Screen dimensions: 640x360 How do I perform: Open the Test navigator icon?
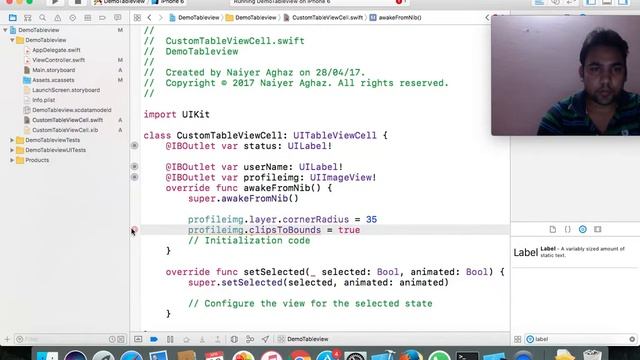tap(73, 18)
